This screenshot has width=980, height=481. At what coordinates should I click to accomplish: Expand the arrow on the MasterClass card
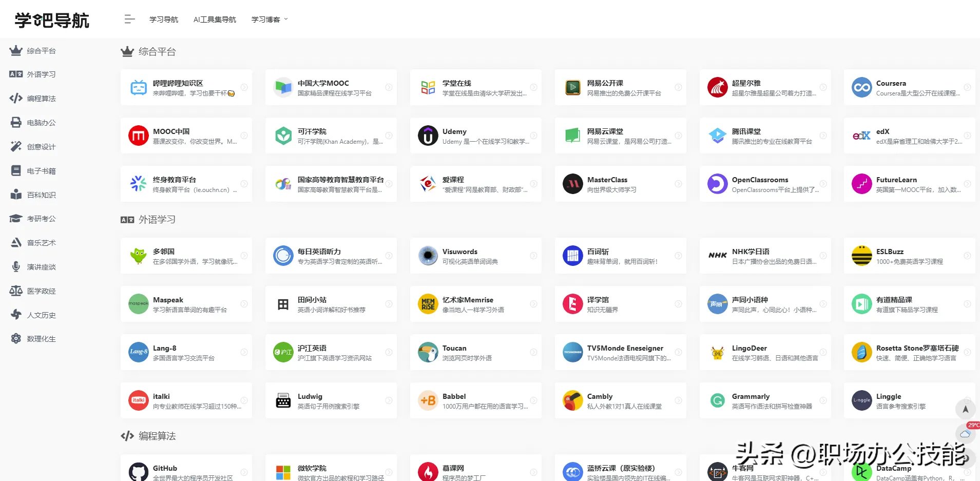[x=678, y=184]
